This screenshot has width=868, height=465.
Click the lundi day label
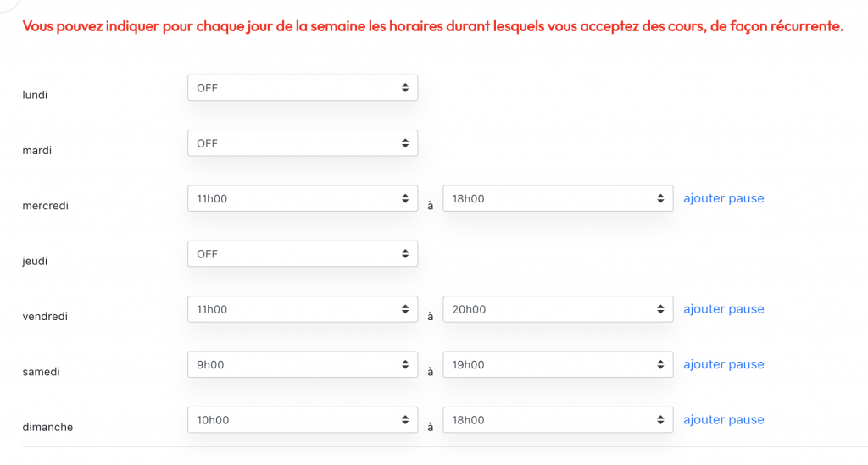tap(35, 95)
